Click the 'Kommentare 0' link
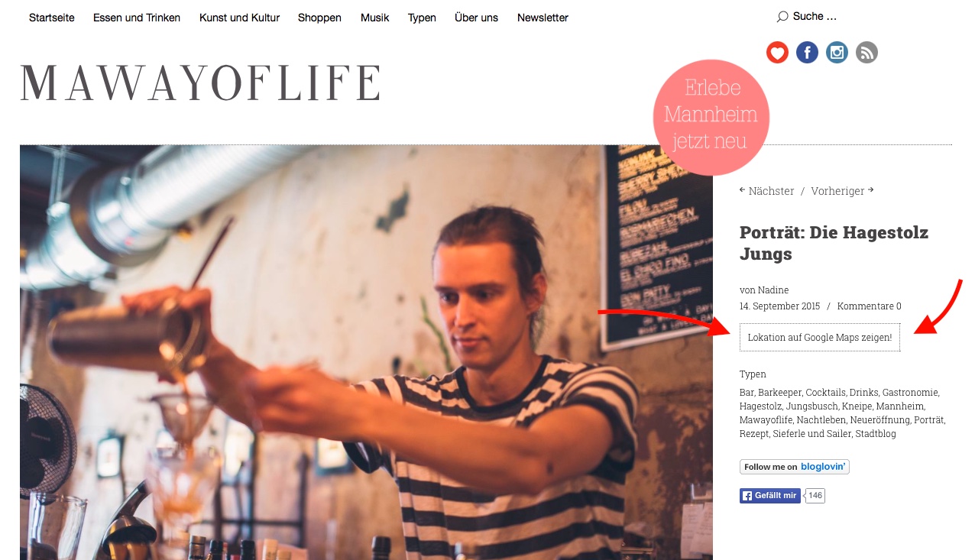 coord(869,306)
